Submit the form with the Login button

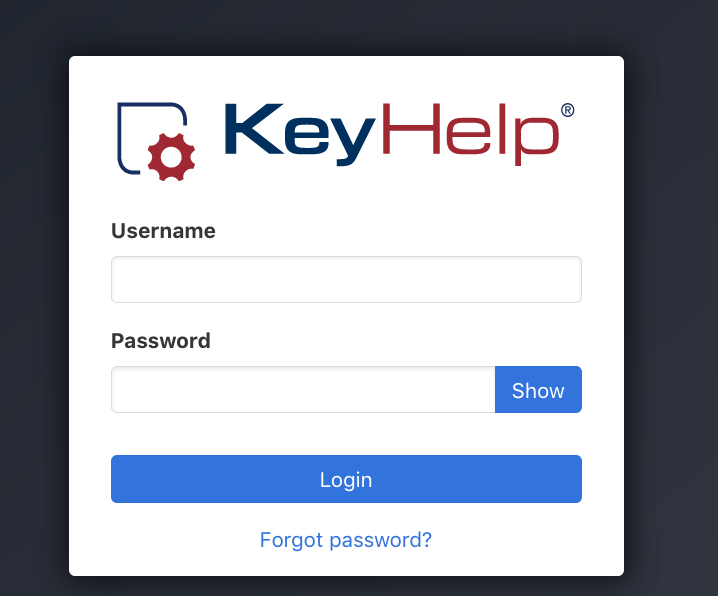click(346, 479)
